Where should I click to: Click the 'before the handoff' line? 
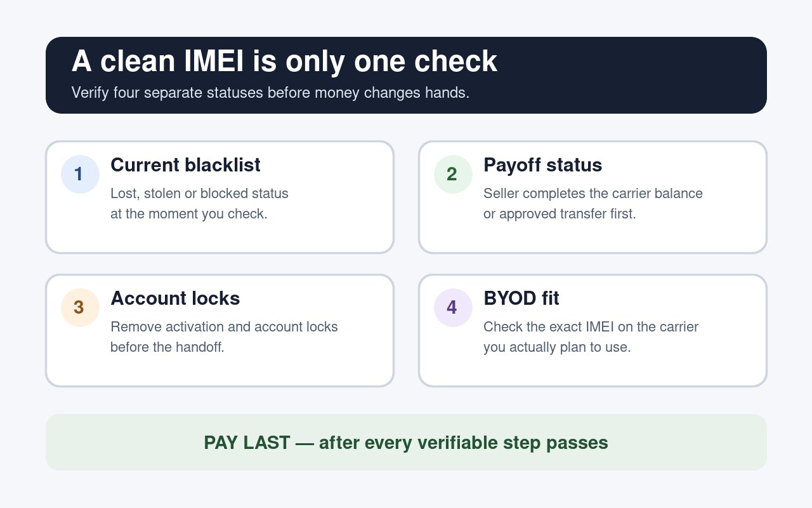(167, 347)
